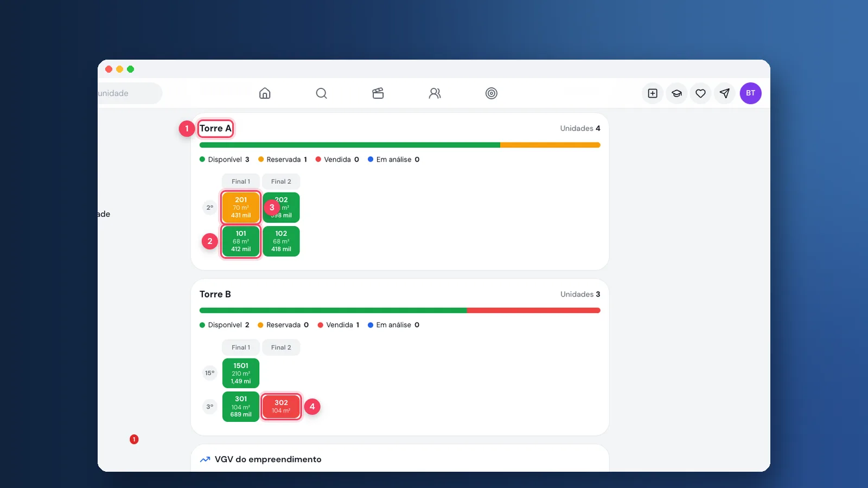Viewport: 868px width, 488px height.
Task: Open the clapperboard media icon
Action: (378, 93)
